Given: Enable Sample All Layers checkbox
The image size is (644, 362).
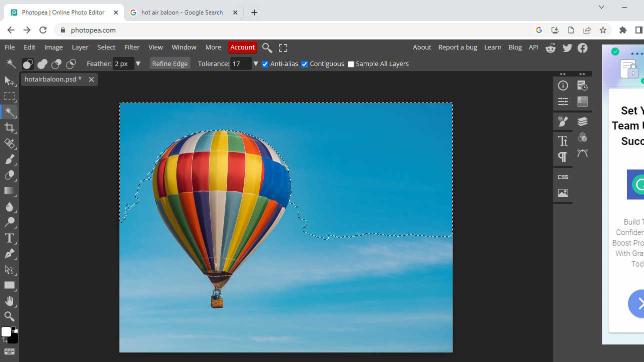Looking at the screenshot, I should (x=351, y=64).
